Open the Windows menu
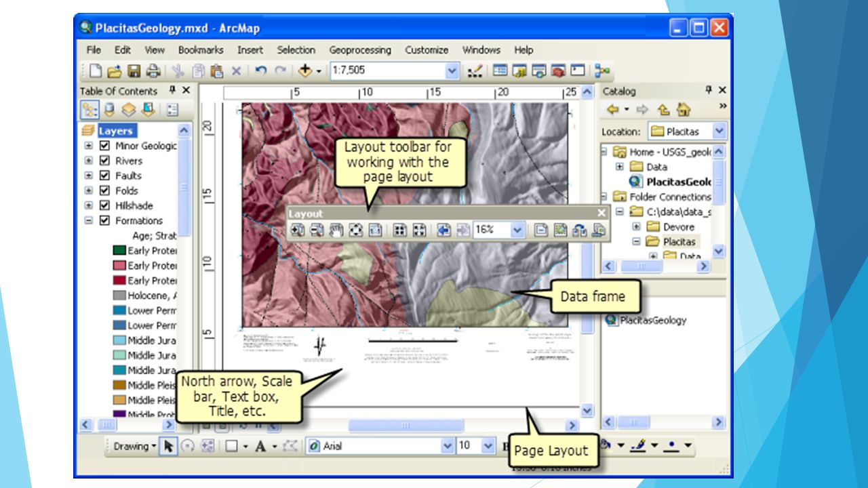The height and width of the screenshot is (488, 868). 481,50
